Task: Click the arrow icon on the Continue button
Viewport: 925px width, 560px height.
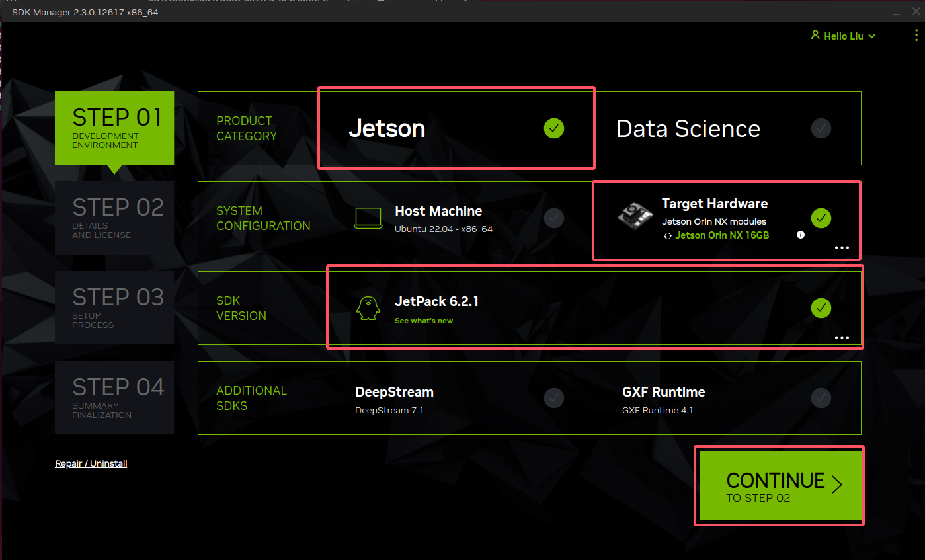Action: coord(837,485)
